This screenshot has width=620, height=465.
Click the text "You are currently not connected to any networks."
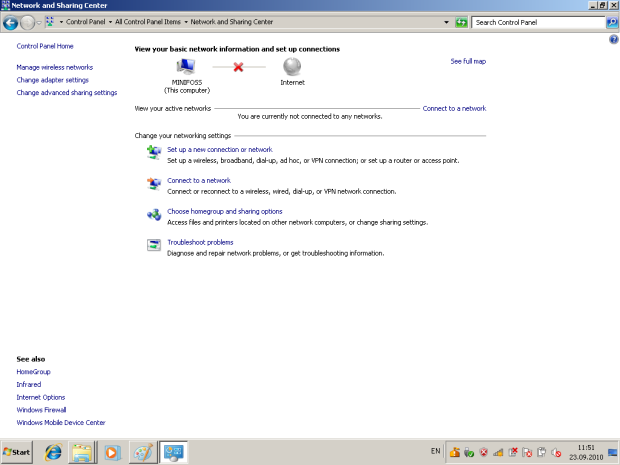pyautogui.click(x=310, y=117)
